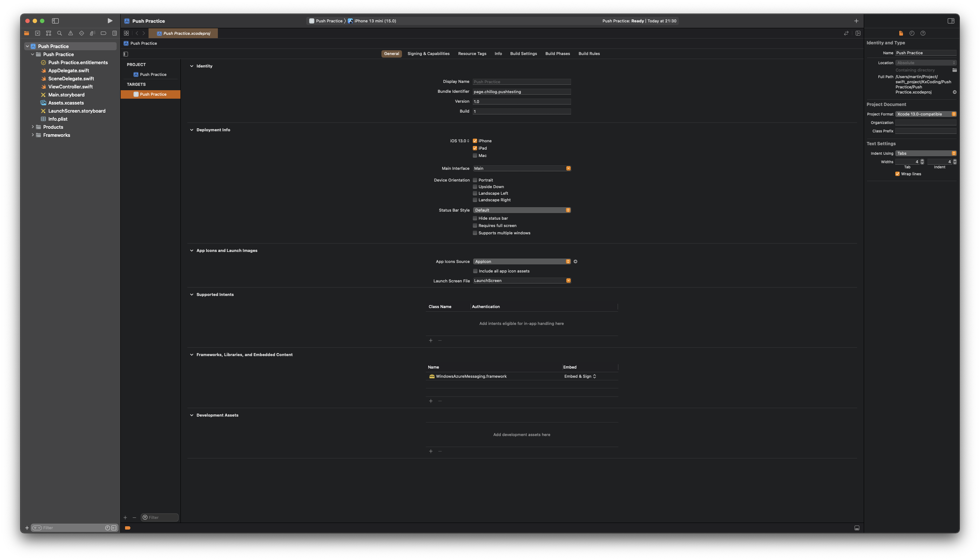Uncheck the iPad deployment checkbox
Image resolution: width=980 pixels, height=560 pixels.
click(x=475, y=148)
